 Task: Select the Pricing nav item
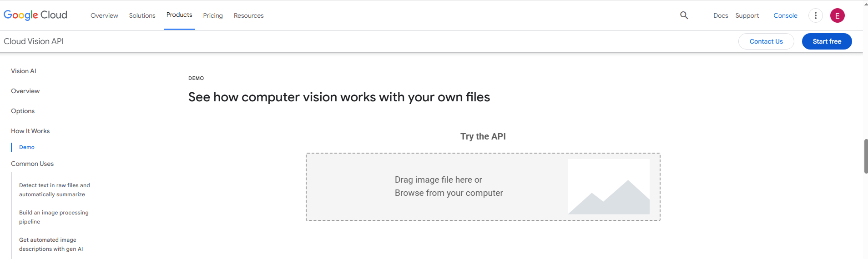[x=213, y=15]
